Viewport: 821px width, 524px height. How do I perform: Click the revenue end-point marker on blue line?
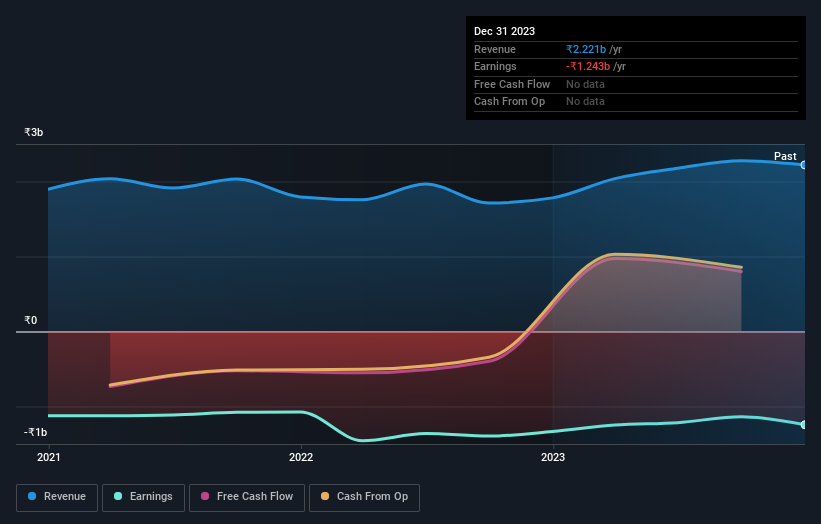pyautogui.click(x=804, y=165)
